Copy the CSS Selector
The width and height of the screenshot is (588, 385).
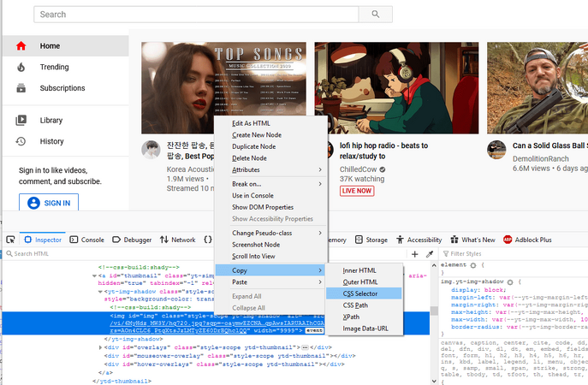pos(364,294)
